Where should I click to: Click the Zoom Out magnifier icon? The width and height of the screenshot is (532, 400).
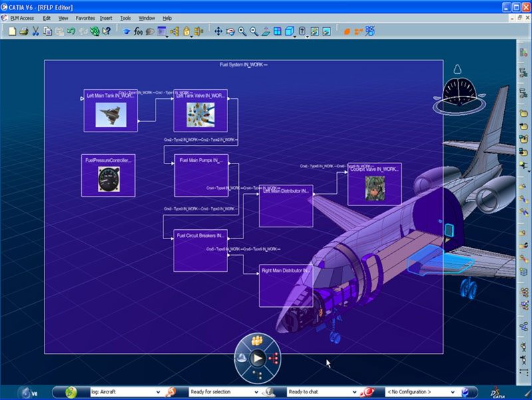[x=254, y=31]
